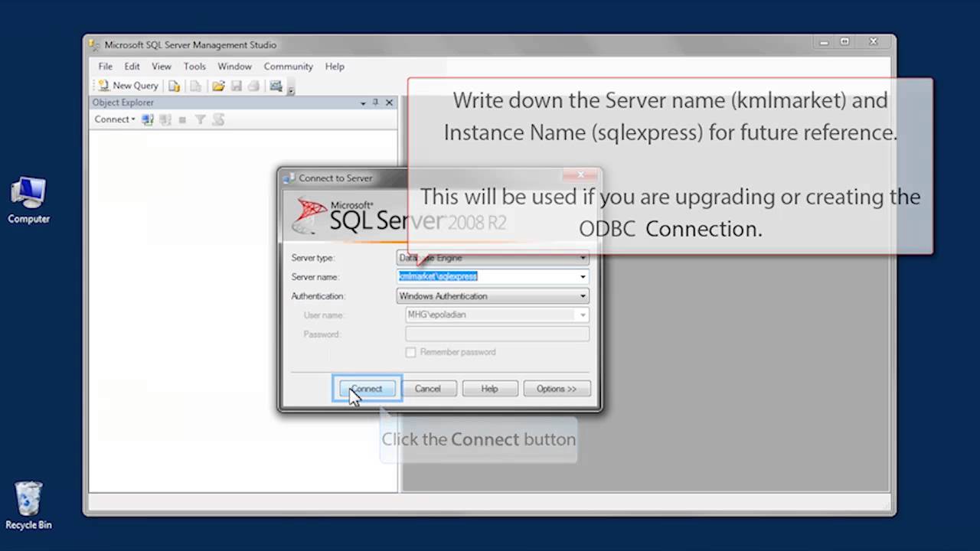The height and width of the screenshot is (551, 980).
Task: Click the Refresh icon in Object Explorer
Action: 218,119
